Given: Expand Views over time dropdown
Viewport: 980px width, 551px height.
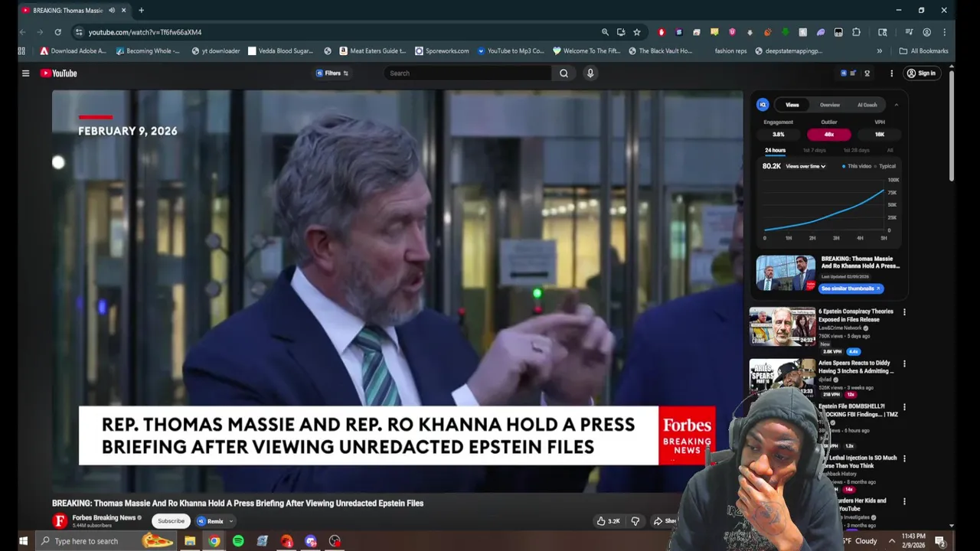Looking at the screenshot, I should 805,166.
